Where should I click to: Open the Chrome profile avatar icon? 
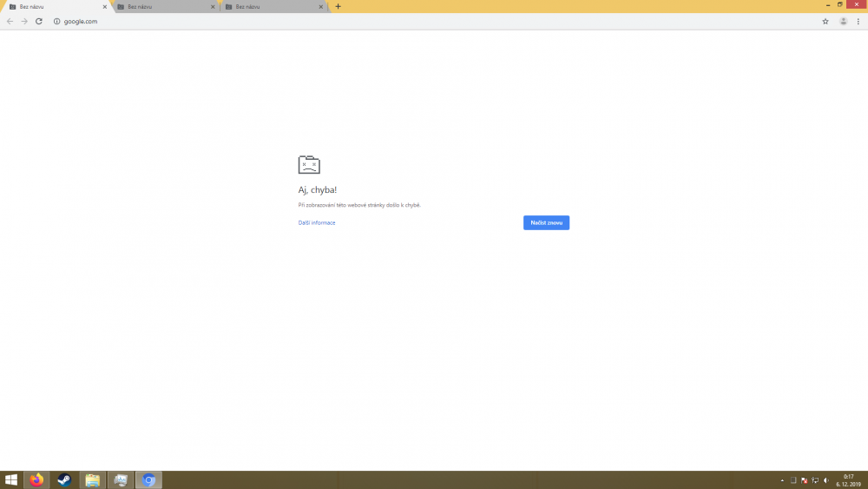pos(843,22)
